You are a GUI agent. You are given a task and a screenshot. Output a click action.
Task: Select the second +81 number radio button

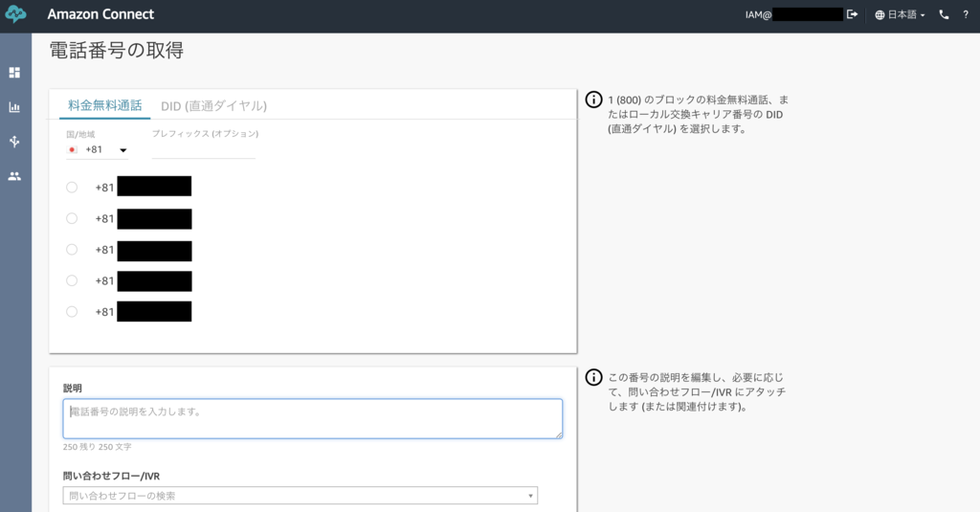click(72, 218)
